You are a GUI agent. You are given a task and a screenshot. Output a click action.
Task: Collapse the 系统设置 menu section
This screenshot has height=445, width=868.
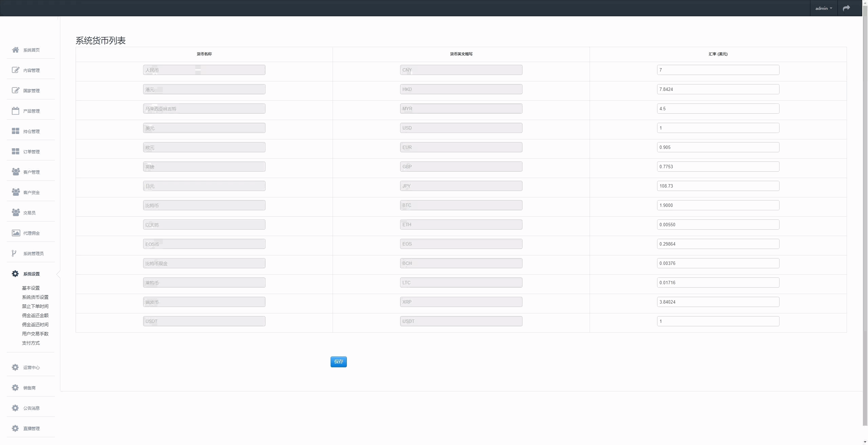pyautogui.click(x=31, y=274)
